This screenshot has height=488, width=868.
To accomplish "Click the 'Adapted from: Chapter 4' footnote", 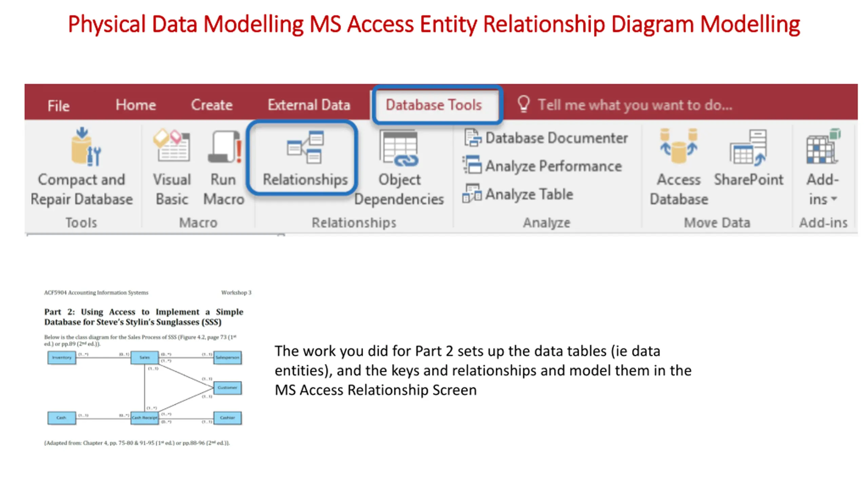I will pos(137,443).
